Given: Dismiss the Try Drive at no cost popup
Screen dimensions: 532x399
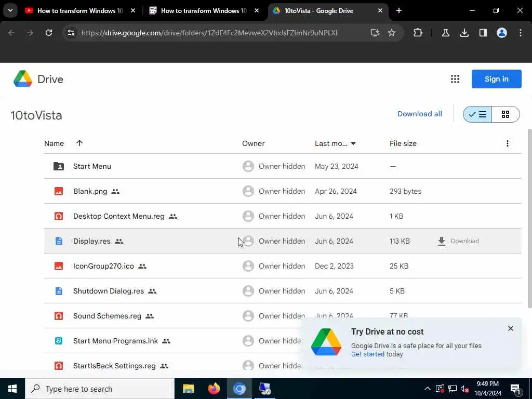Looking at the screenshot, I should click(x=510, y=328).
